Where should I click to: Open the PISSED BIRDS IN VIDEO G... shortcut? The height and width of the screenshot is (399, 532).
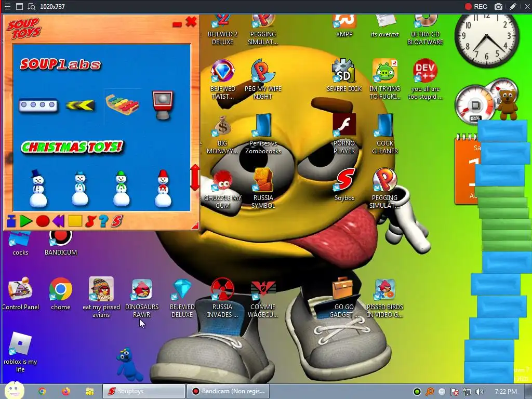coord(385,298)
